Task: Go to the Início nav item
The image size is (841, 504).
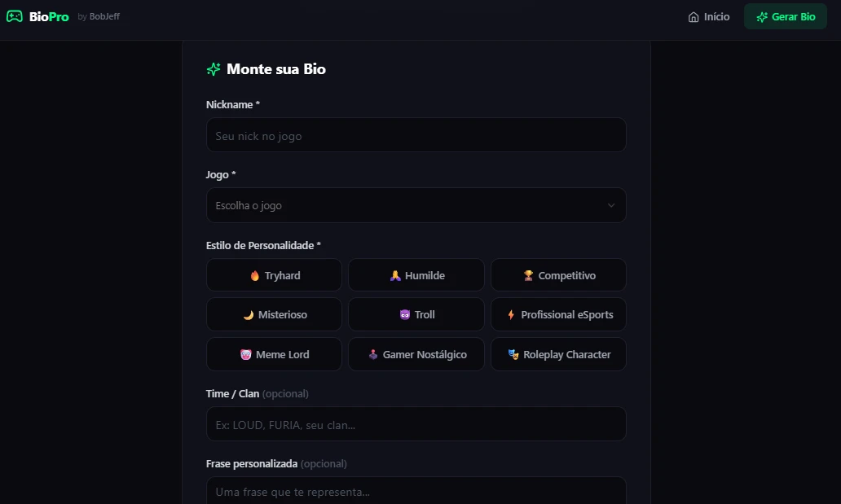Action: coord(709,17)
